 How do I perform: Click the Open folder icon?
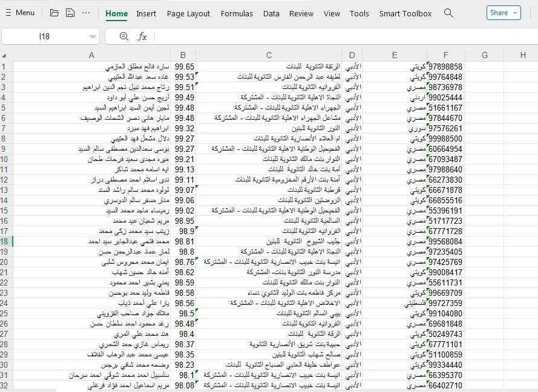[54, 13]
